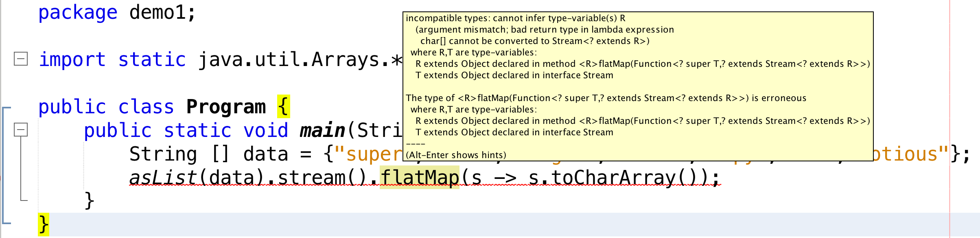Collapse the main method fold marker
The height and width of the screenshot is (238, 980).
click(x=21, y=130)
